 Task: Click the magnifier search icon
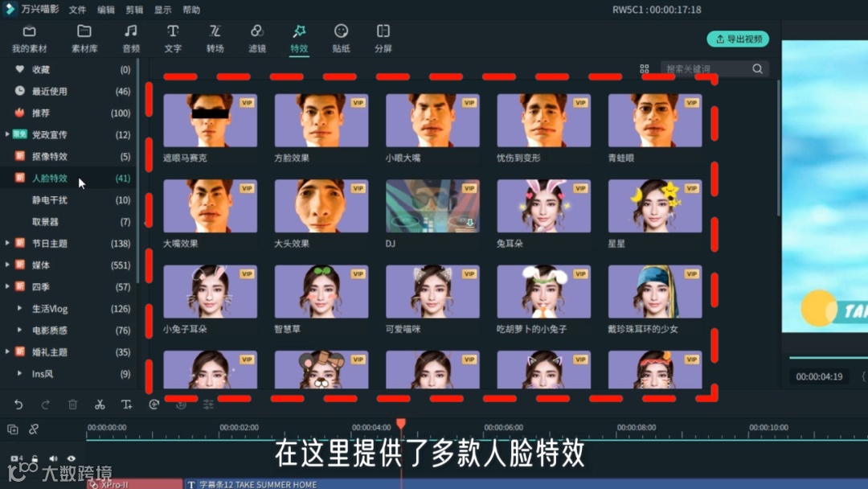[757, 68]
